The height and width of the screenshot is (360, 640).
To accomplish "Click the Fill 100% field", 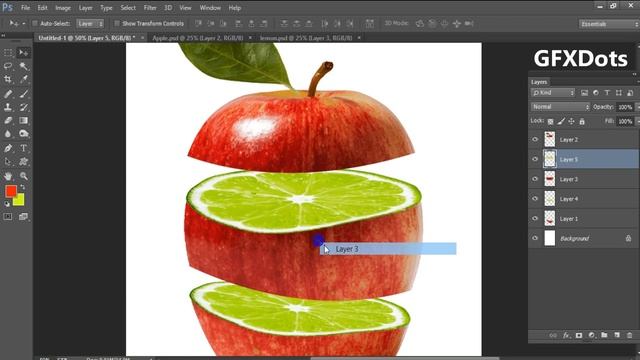I will [625, 121].
